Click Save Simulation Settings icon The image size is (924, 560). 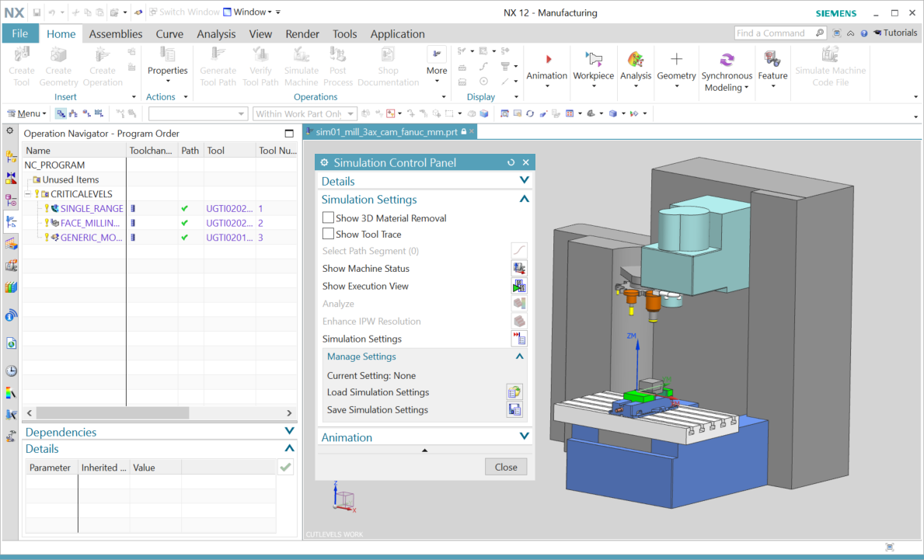point(514,410)
